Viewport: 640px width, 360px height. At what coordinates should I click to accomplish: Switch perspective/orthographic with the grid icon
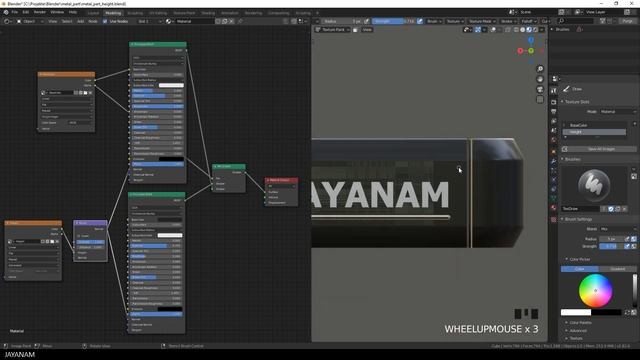coord(540,100)
